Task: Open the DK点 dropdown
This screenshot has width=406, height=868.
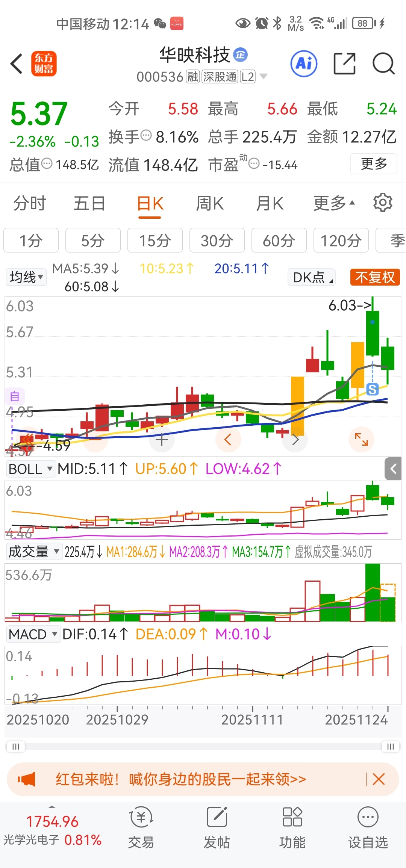Action: [312, 277]
